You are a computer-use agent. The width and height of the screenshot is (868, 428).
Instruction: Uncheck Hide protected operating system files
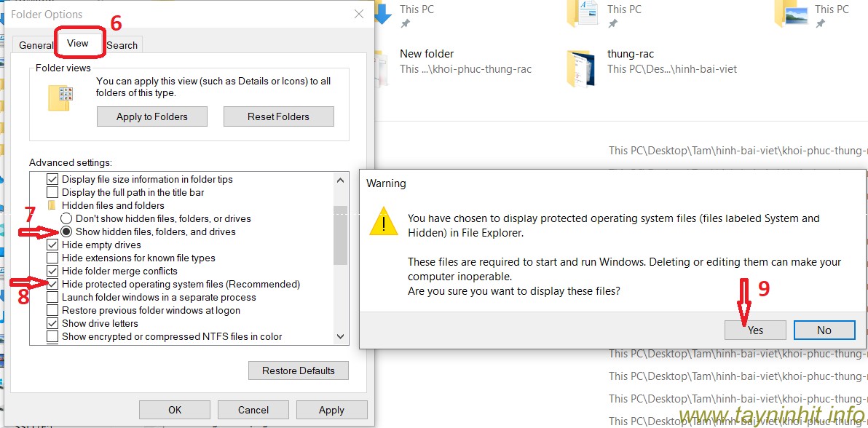point(52,284)
